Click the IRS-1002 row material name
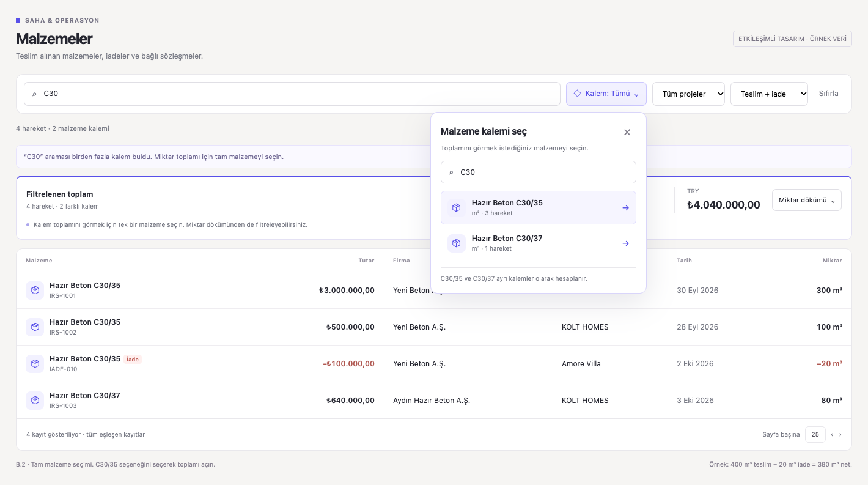Viewport: 868px width, 485px height. coord(85,322)
